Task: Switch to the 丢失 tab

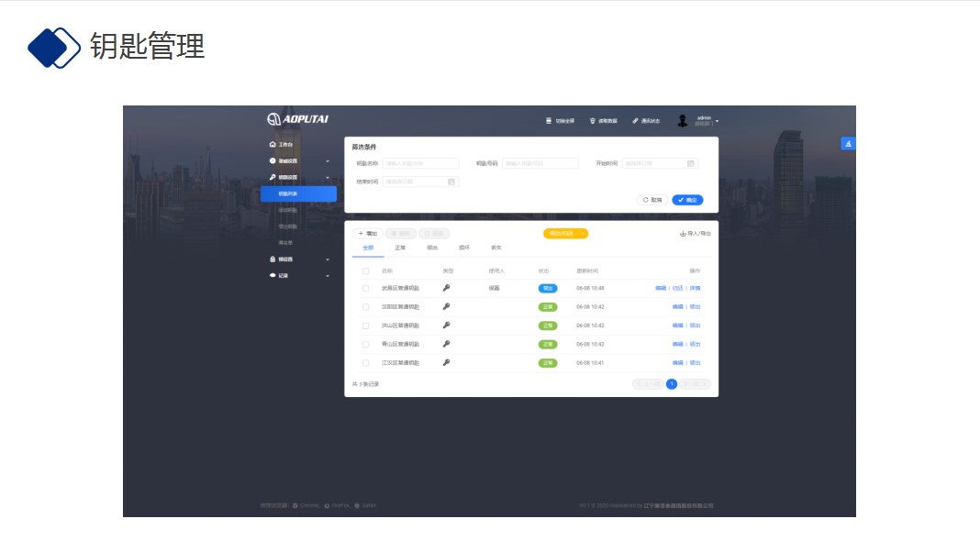Action: [x=496, y=248]
